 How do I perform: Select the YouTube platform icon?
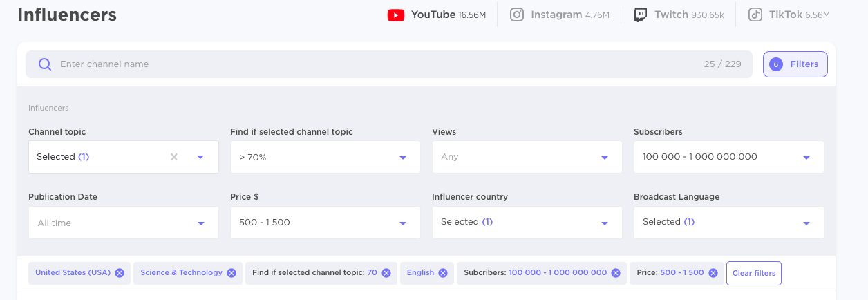396,15
